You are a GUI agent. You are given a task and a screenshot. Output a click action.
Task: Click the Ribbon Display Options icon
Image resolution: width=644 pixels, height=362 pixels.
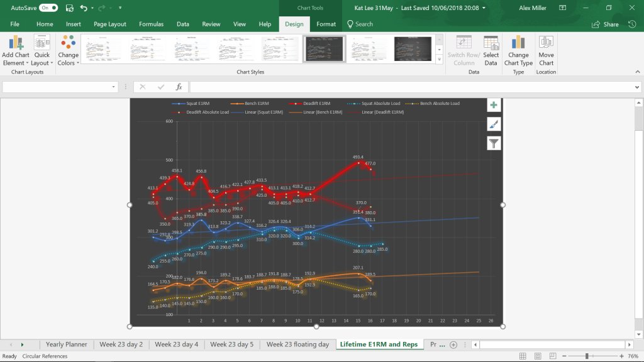coord(563,8)
